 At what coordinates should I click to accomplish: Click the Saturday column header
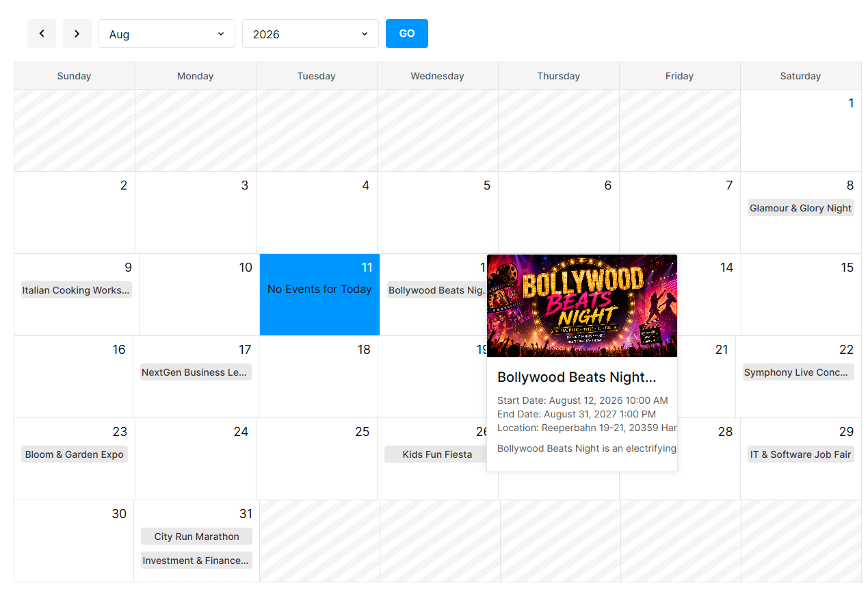tap(801, 76)
